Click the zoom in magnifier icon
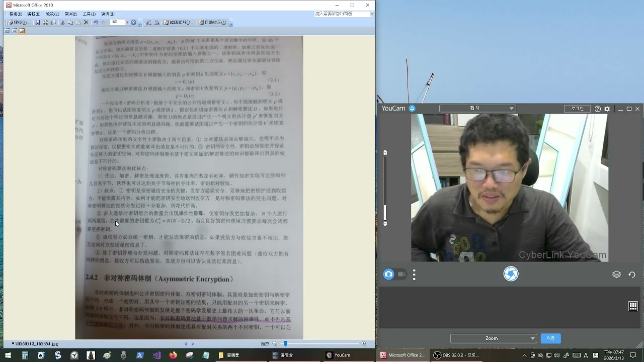The image size is (644, 362). (x=364, y=344)
